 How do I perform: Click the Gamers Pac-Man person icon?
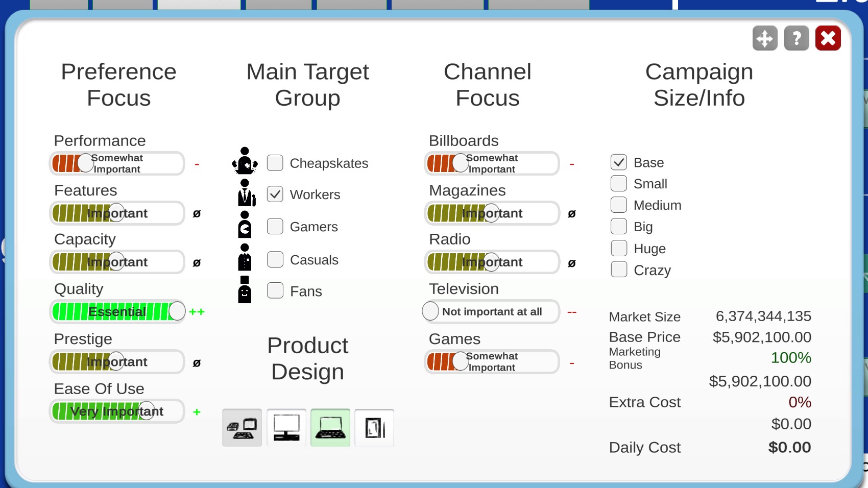pos(245,225)
